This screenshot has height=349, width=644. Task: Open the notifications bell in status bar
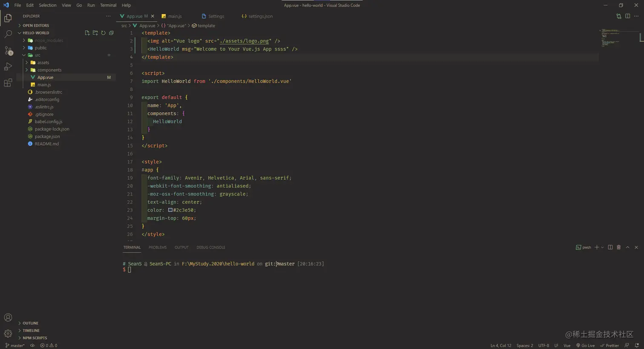pos(637,346)
